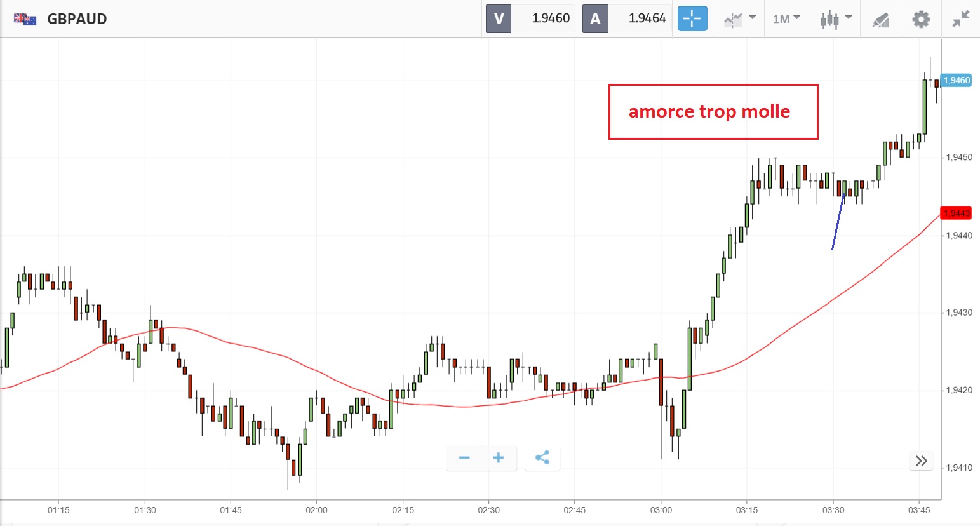Click the GBPAUD flag icon

[25, 19]
